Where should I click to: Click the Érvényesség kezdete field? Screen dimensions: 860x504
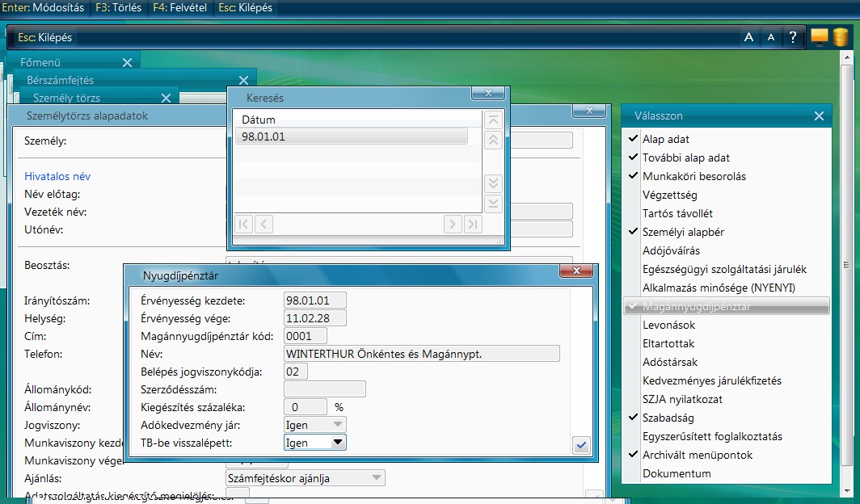315,300
